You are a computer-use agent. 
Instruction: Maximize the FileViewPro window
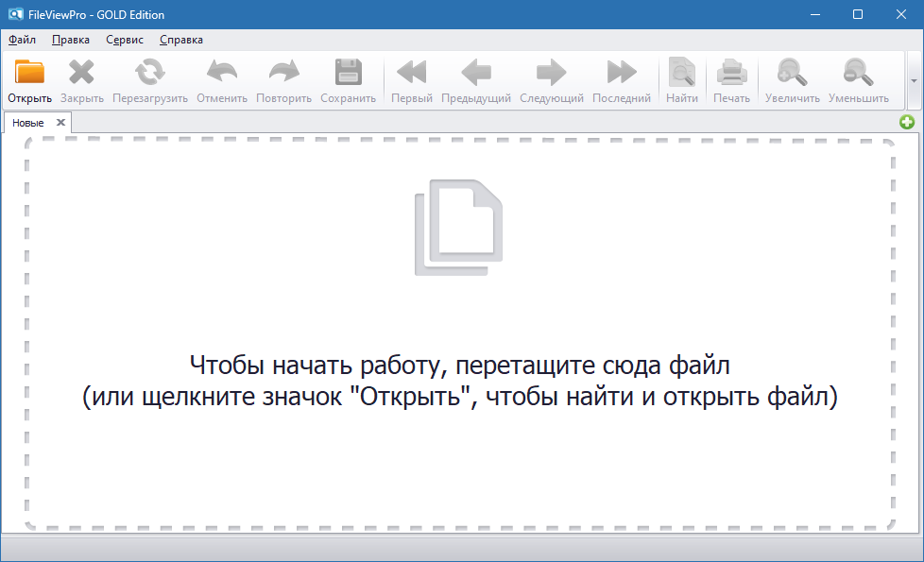click(x=858, y=15)
